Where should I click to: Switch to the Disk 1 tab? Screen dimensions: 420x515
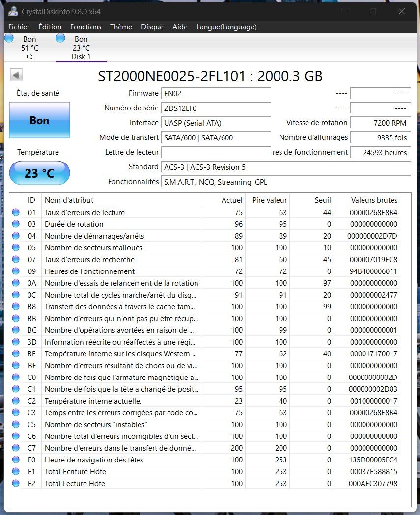click(x=81, y=48)
